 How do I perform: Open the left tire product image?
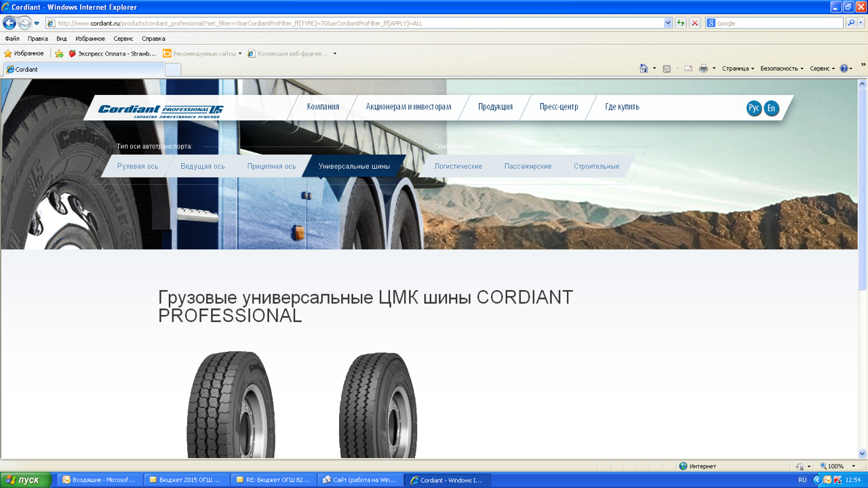click(231, 405)
